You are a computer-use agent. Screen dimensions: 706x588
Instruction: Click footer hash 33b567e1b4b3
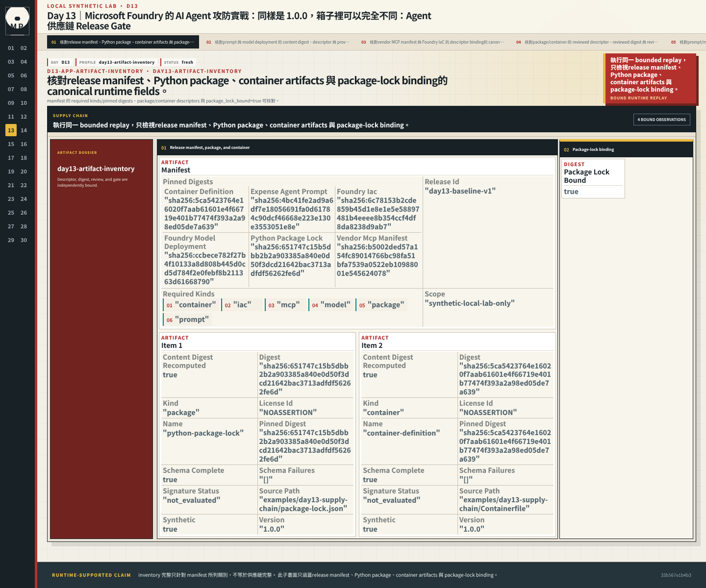pyautogui.click(x=676, y=575)
